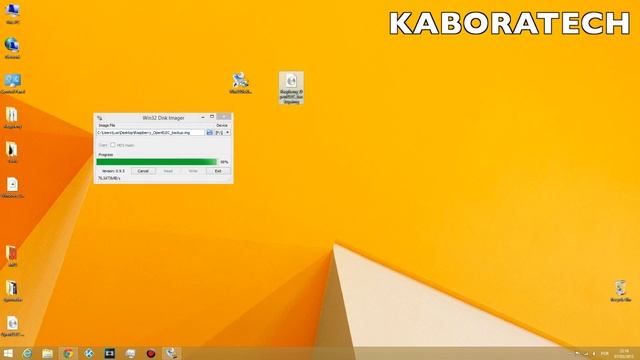The height and width of the screenshot is (360, 640).
Task: Click the write speed status text
Action: click(109, 178)
